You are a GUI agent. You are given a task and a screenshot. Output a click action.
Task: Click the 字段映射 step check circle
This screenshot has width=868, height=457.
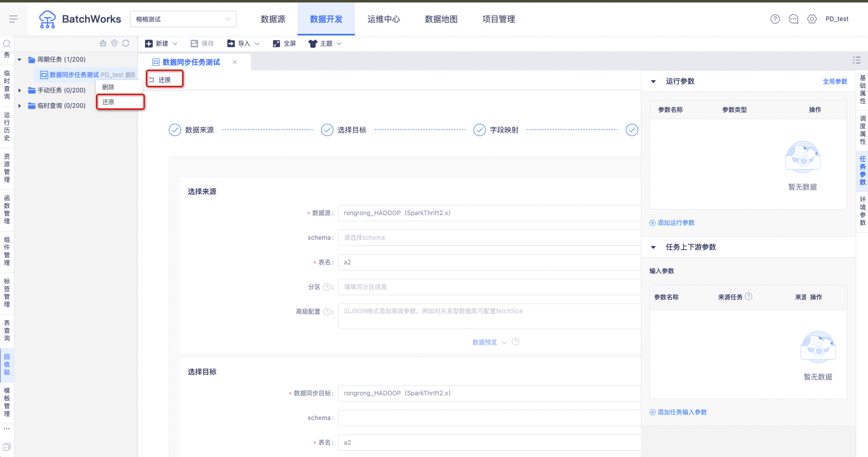pos(480,130)
